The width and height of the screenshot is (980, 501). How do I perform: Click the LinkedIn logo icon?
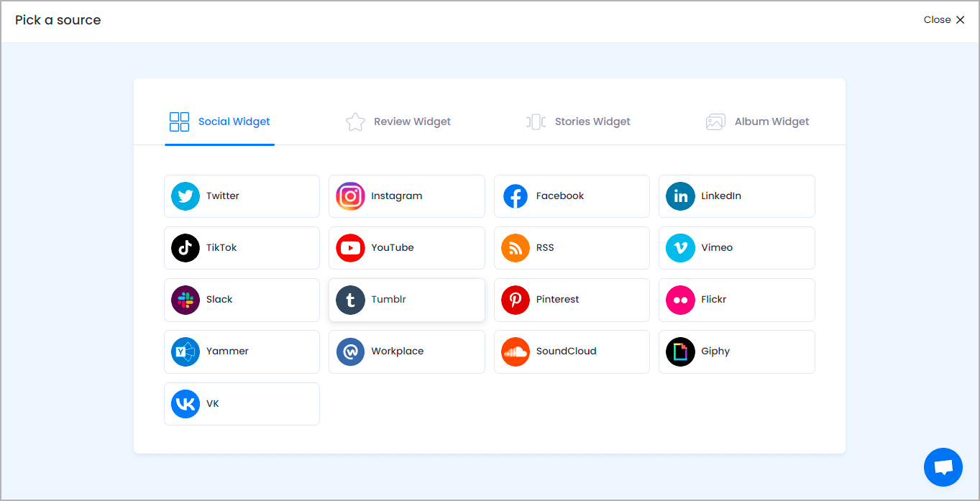click(680, 196)
